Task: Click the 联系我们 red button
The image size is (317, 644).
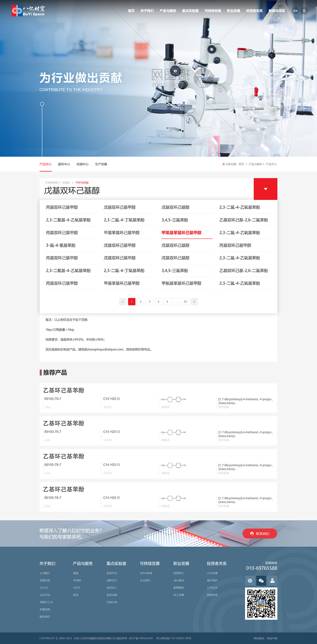Action: coord(260,534)
